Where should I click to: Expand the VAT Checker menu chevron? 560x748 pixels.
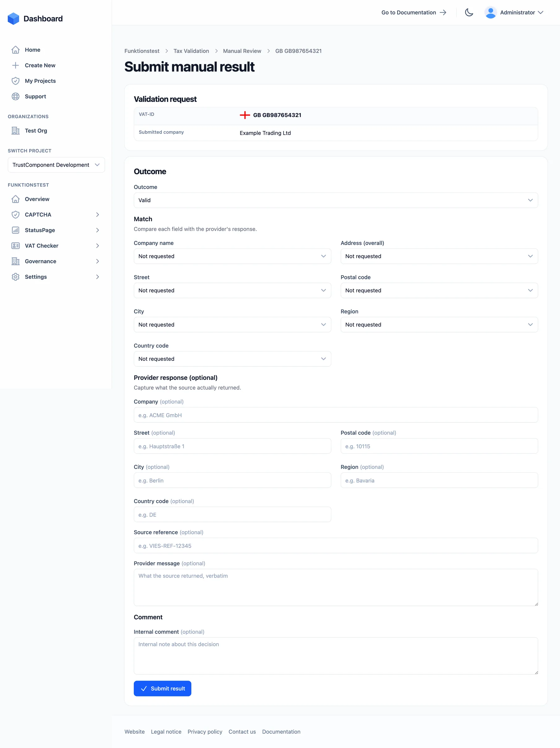[97, 245]
